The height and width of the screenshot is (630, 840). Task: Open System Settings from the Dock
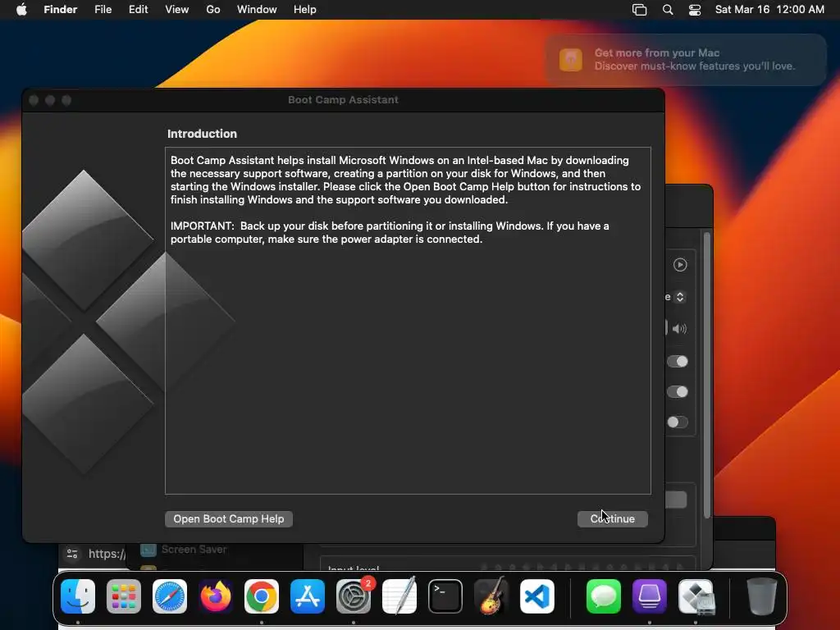coord(354,596)
